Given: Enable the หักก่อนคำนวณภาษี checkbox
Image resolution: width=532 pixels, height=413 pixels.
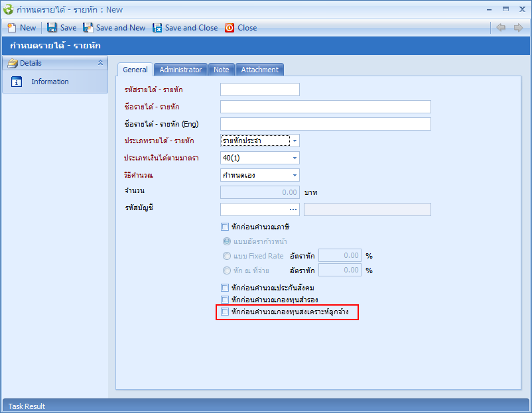Looking at the screenshot, I should coord(225,227).
